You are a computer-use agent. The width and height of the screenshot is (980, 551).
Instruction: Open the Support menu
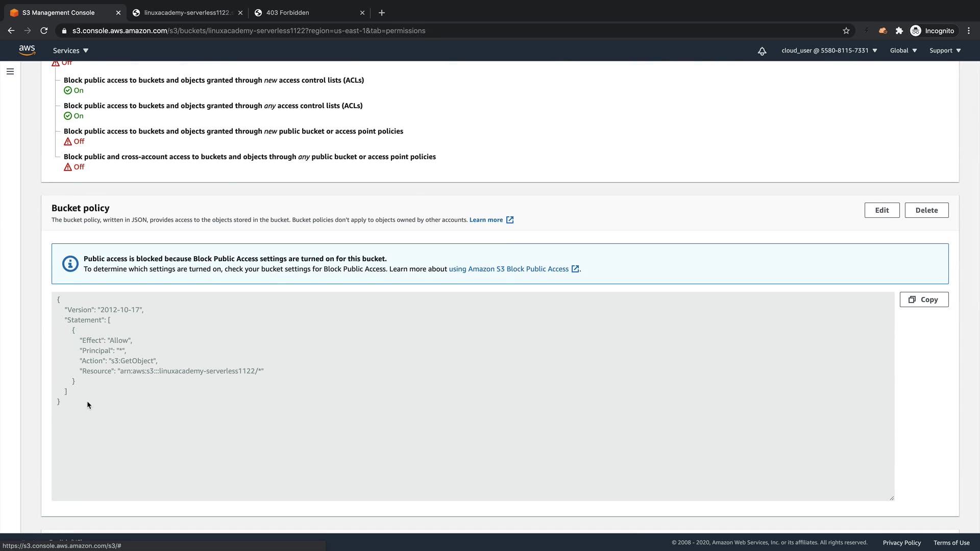(x=945, y=51)
